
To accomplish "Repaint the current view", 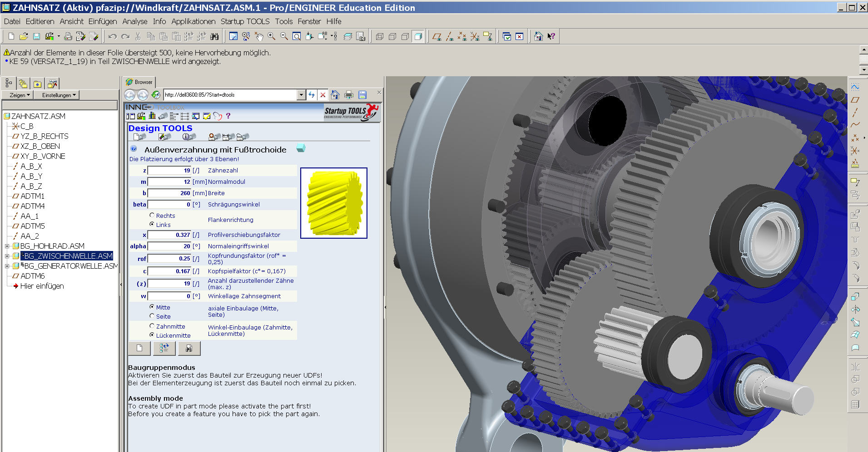I will click(233, 36).
